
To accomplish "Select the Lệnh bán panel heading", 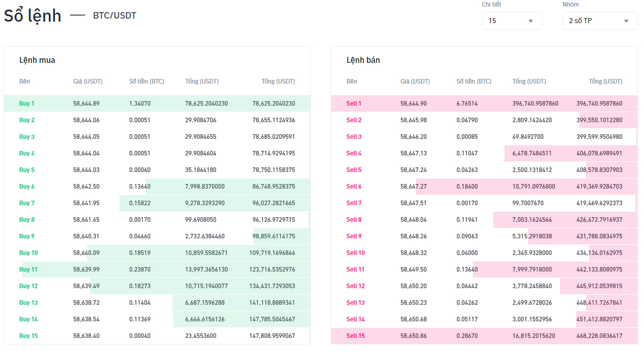I will coord(363,60).
